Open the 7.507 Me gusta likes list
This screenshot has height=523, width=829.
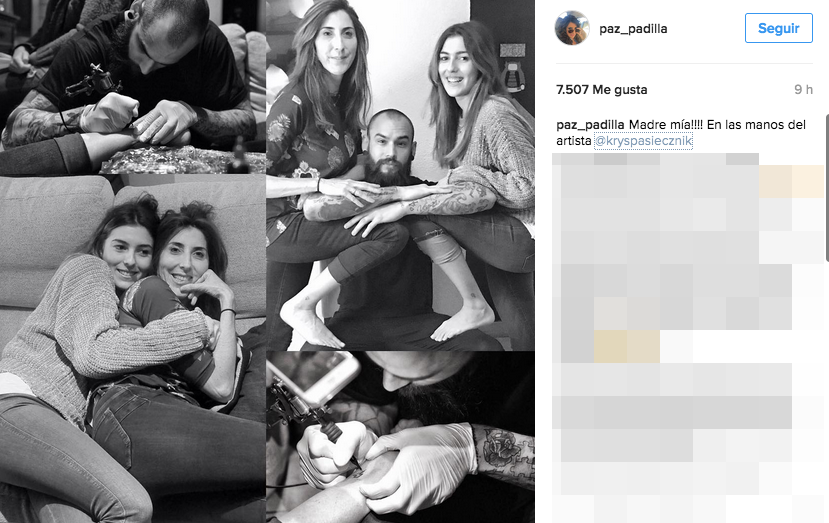[602, 89]
